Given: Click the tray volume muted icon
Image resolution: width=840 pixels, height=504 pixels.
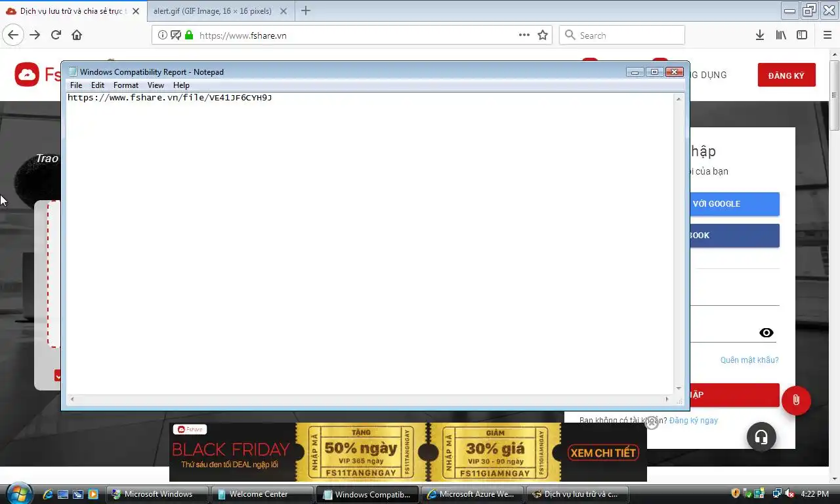Looking at the screenshot, I should click(x=789, y=493).
